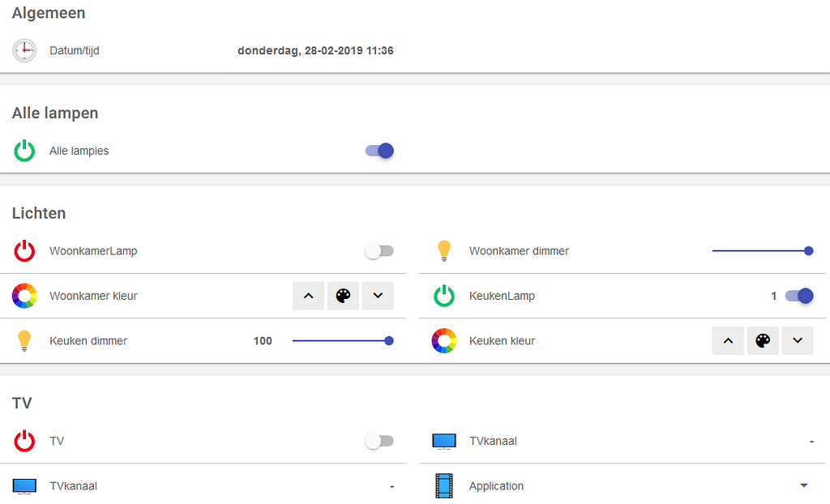Disable the KeukenLamp toggle switch

[x=799, y=296]
